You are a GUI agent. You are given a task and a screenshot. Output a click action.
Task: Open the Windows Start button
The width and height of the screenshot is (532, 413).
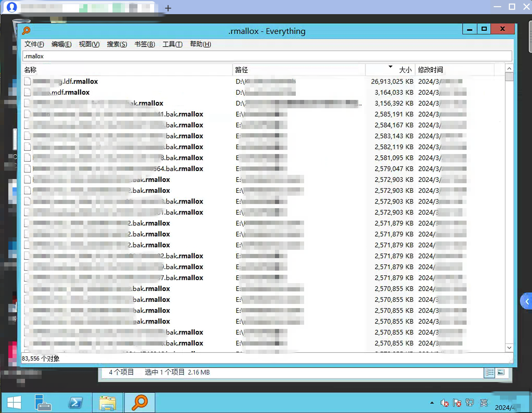point(14,403)
